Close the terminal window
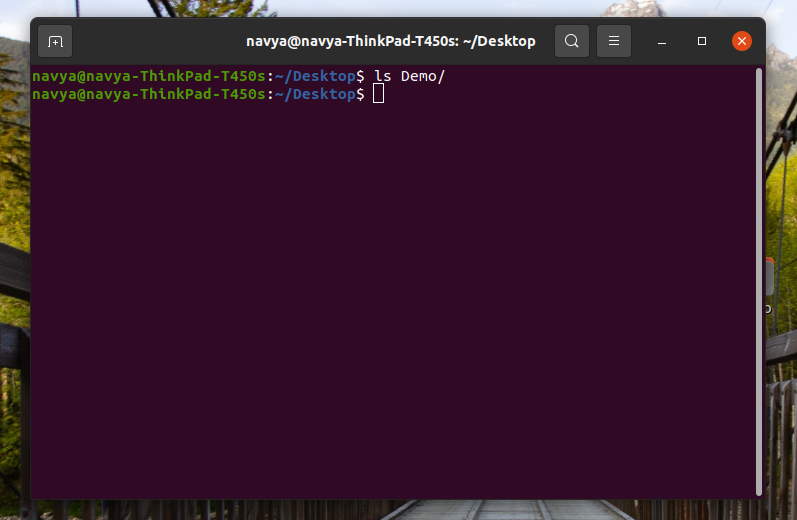 click(x=742, y=41)
